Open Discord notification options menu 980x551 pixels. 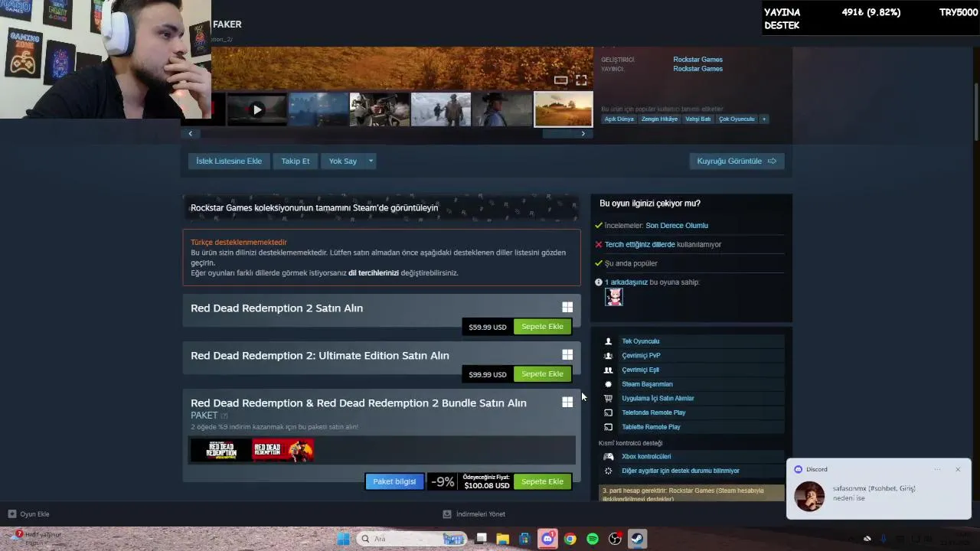(x=937, y=469)
